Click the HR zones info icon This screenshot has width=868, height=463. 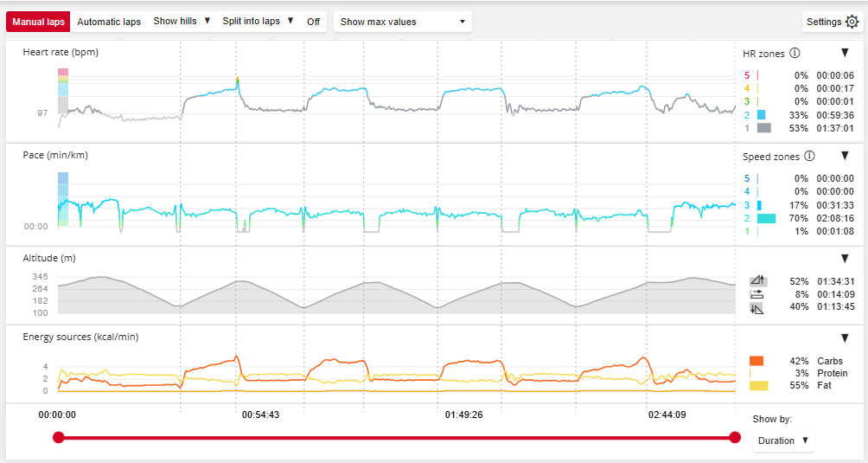point(795,54)
